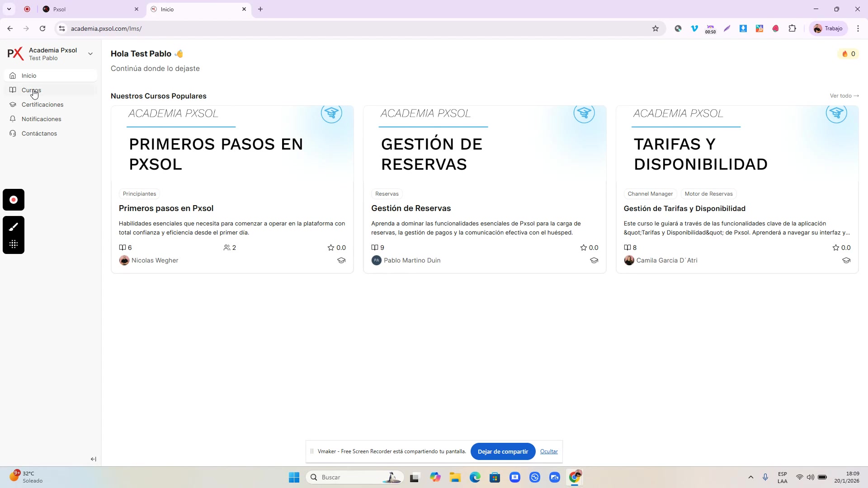
Task: Open the taskbar clock and date
Action: point(847,477)
